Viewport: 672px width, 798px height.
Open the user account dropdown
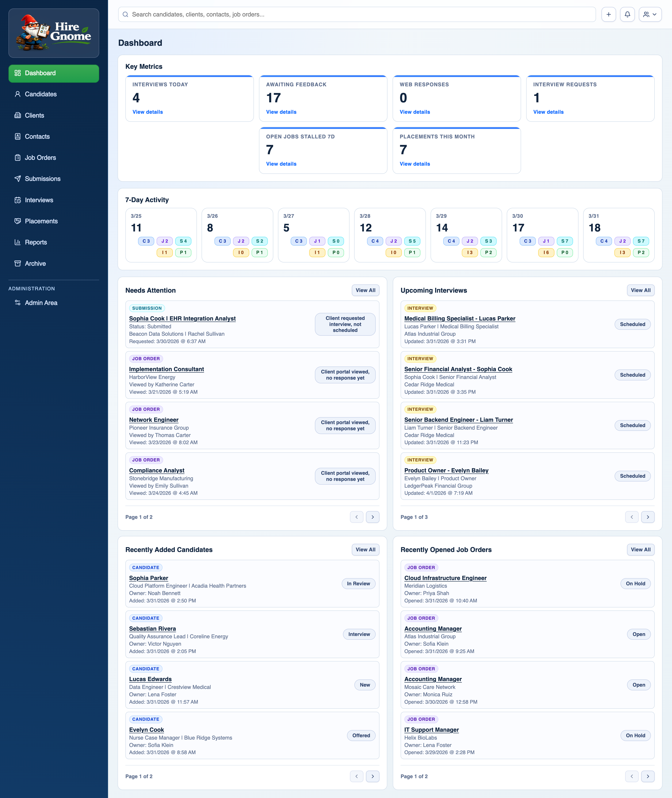(650, 15)
